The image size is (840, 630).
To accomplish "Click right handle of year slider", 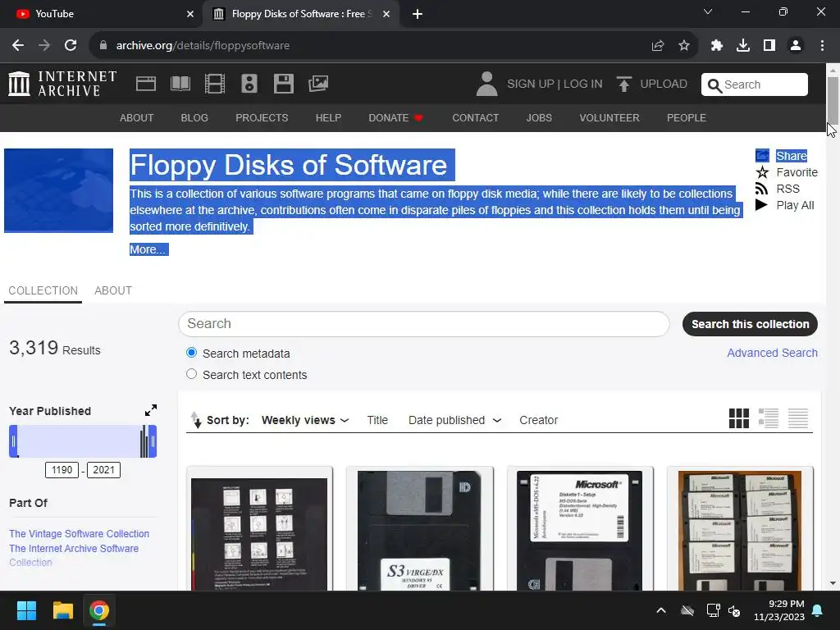I will coord(153,441).
